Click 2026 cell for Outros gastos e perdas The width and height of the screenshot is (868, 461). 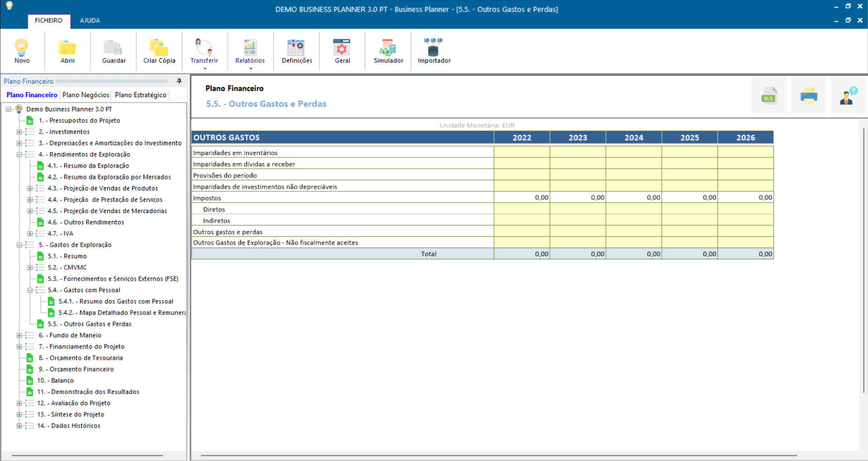[x=745, y=231]
